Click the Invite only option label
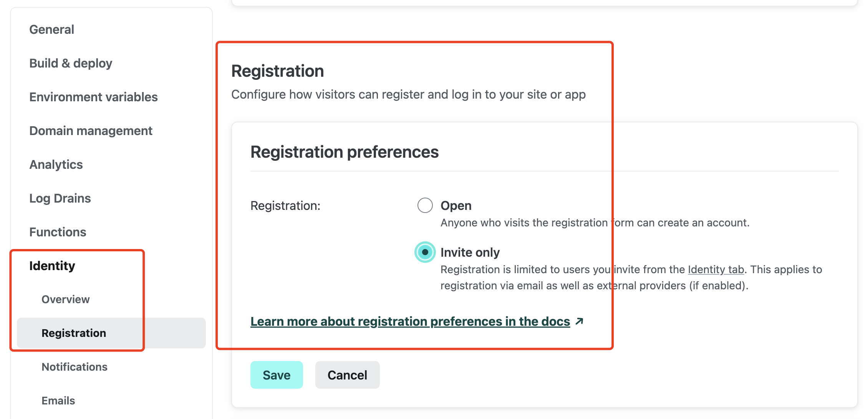The height and width of the screenshot is (419, 868). (470, 252)
